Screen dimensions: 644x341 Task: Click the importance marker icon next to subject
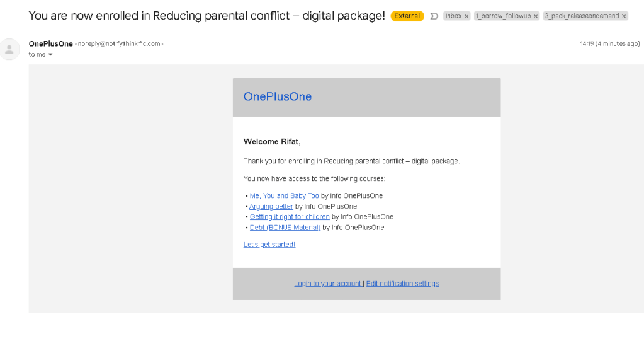pyautogui.click(x=434, y=16)
